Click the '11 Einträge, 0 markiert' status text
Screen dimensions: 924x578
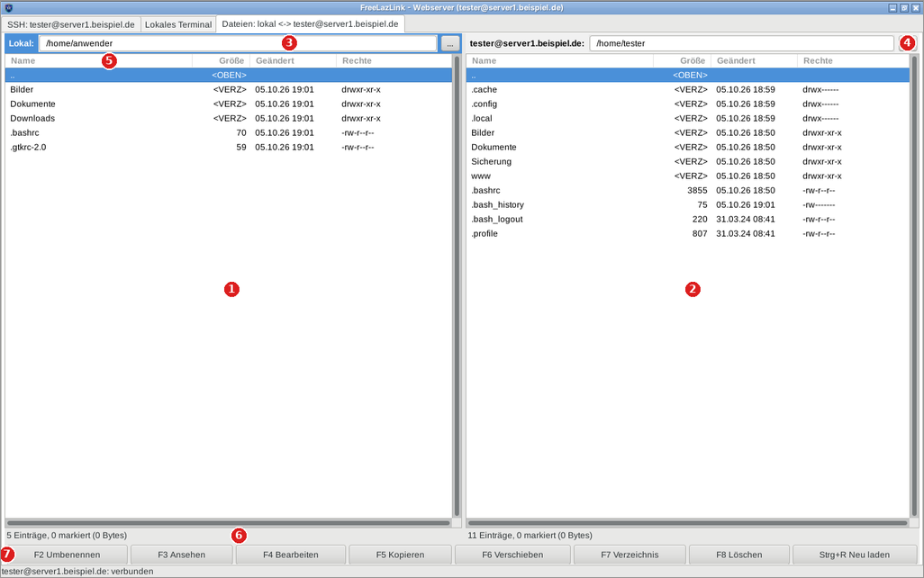point(530,536)
